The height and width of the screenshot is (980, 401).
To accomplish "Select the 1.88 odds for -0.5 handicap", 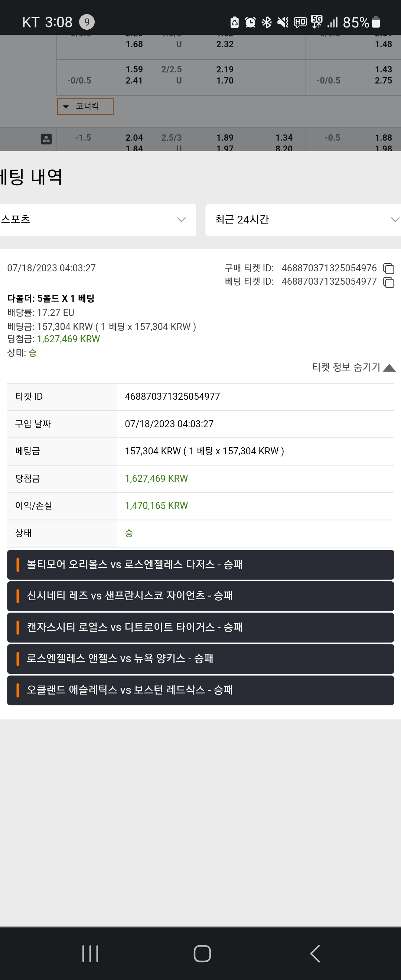I will coord(384,138).
